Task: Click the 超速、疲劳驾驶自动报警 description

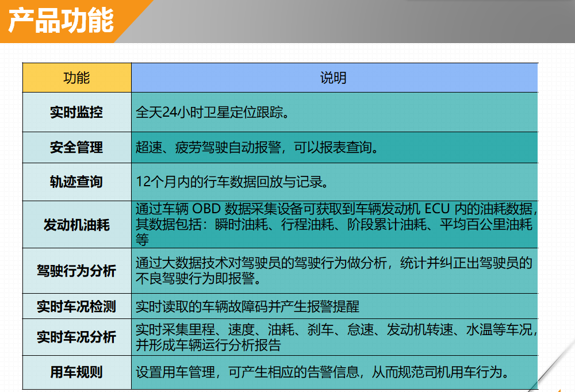Action: click(x=257, y=147)
